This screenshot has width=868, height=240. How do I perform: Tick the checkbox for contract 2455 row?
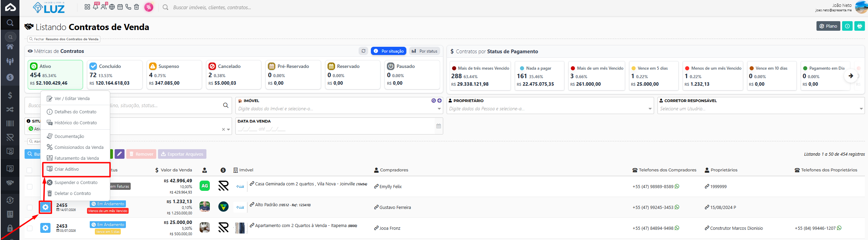click(x=30, y=208)
